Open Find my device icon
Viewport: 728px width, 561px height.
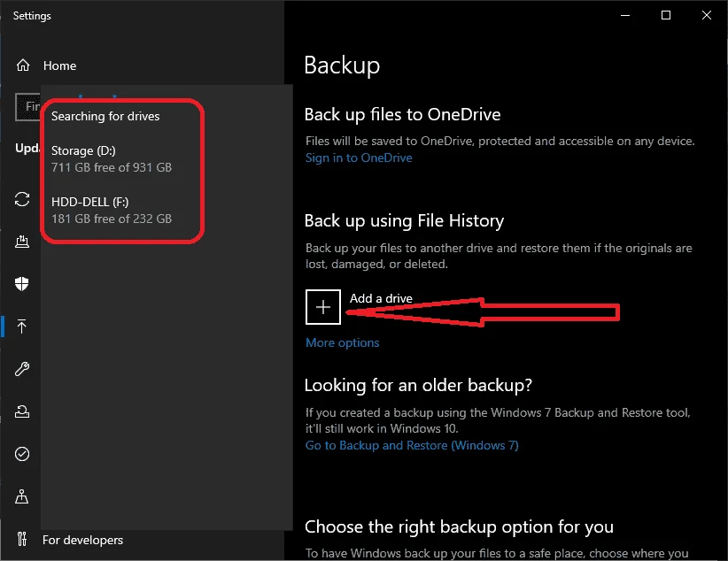[22, 496]
